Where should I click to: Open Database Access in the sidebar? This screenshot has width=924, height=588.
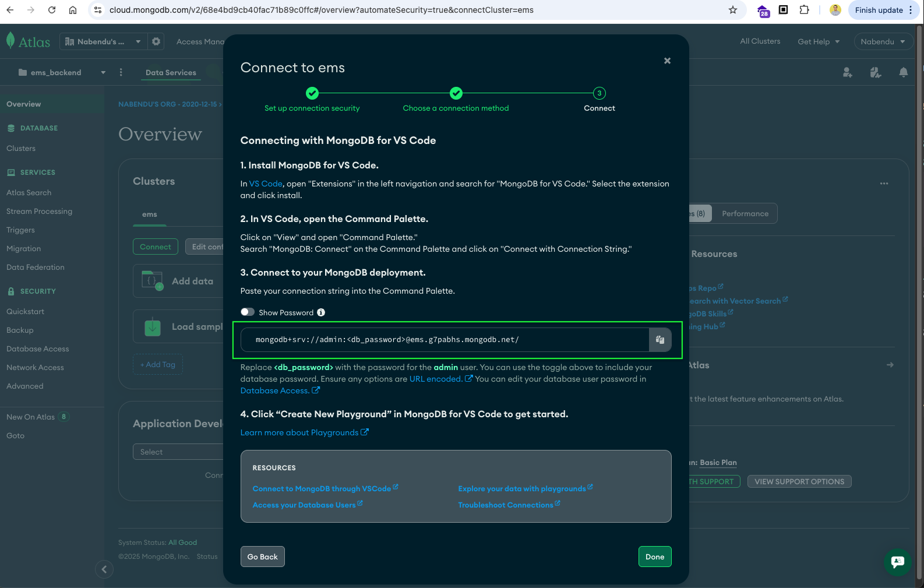click(x=37, y=348)
